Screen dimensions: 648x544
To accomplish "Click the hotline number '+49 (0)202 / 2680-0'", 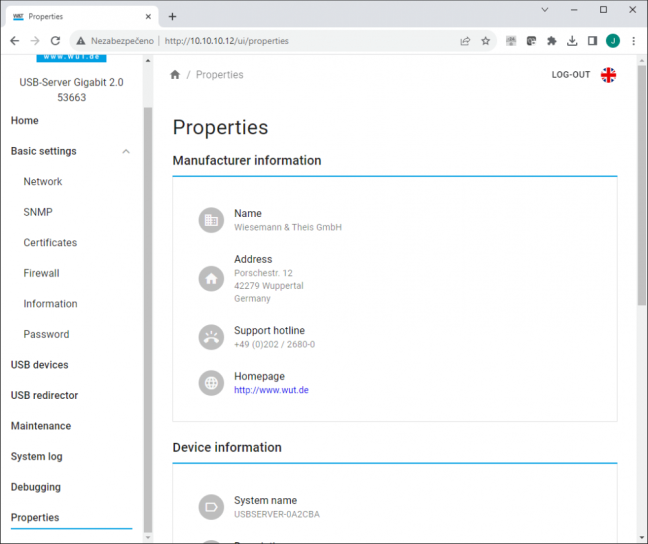I will (274, 344).
